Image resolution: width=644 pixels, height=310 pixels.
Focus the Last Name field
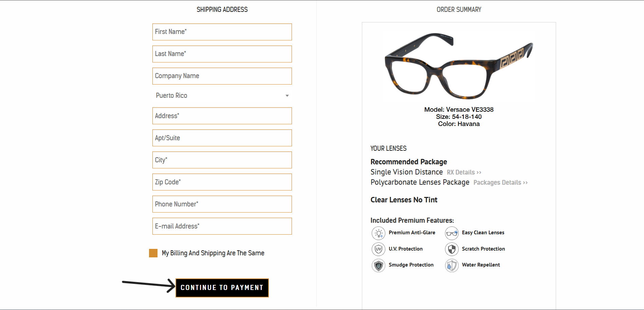(222, 54)
